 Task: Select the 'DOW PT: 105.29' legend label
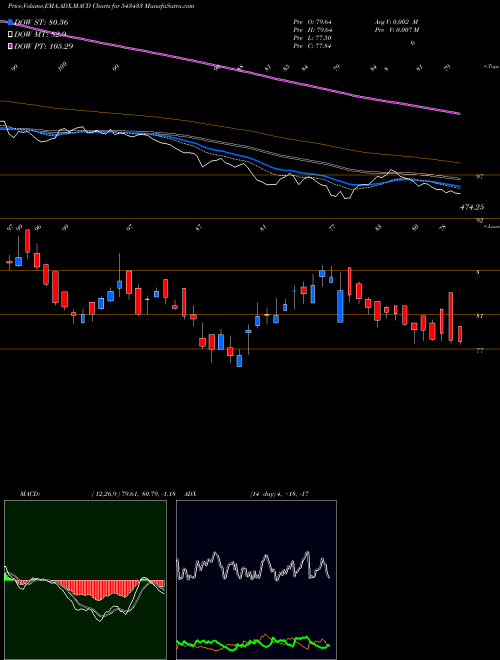pos(44,46)
